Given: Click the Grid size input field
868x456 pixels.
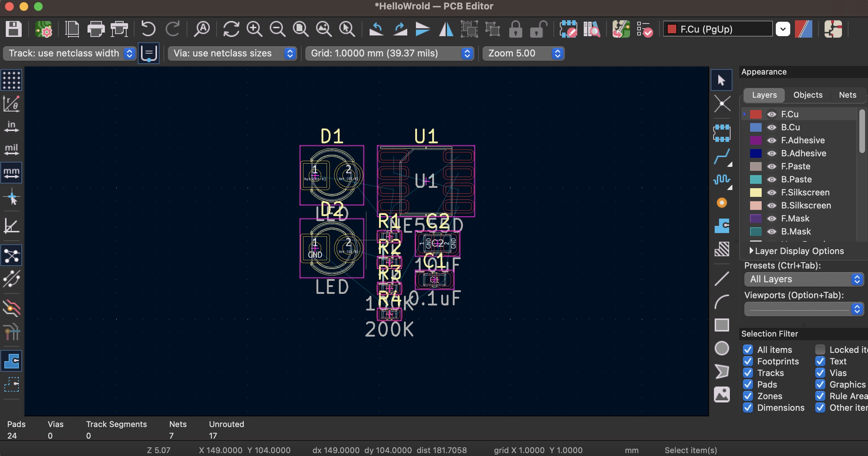Looking at the screenshot, I should (388, 53).
